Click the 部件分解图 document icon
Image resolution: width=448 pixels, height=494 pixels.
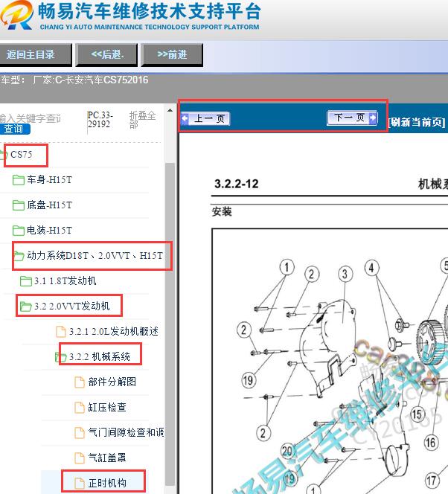click(80, 382)
